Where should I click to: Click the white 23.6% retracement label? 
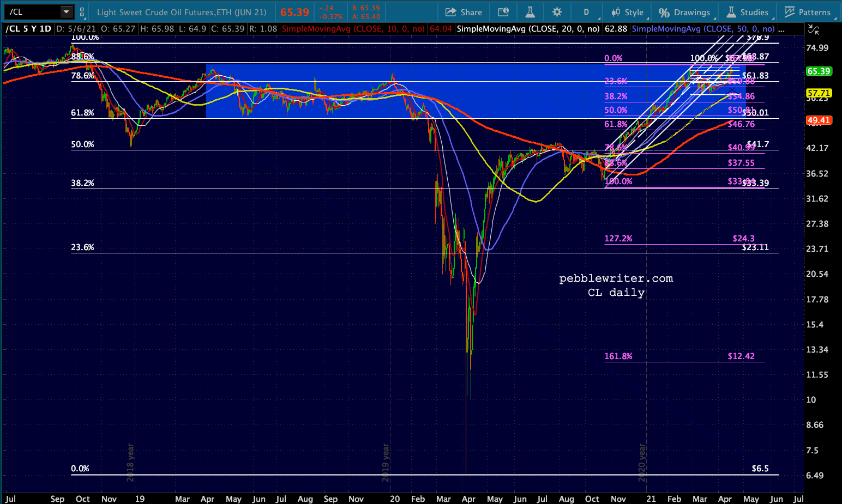tap(83, 247)
